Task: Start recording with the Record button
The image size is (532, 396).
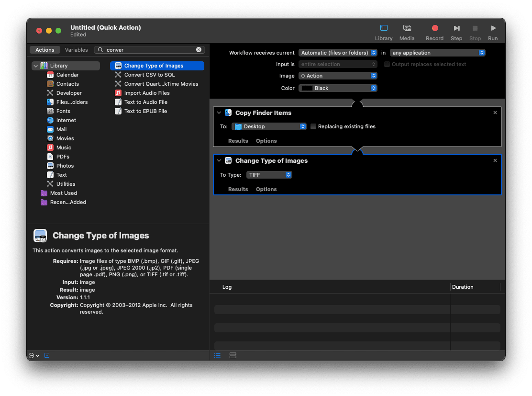Action: 434,32
